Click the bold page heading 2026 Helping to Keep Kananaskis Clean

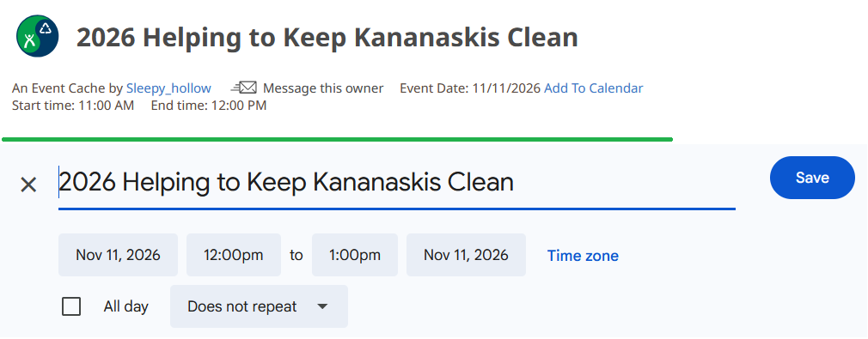tap(327, 37)
